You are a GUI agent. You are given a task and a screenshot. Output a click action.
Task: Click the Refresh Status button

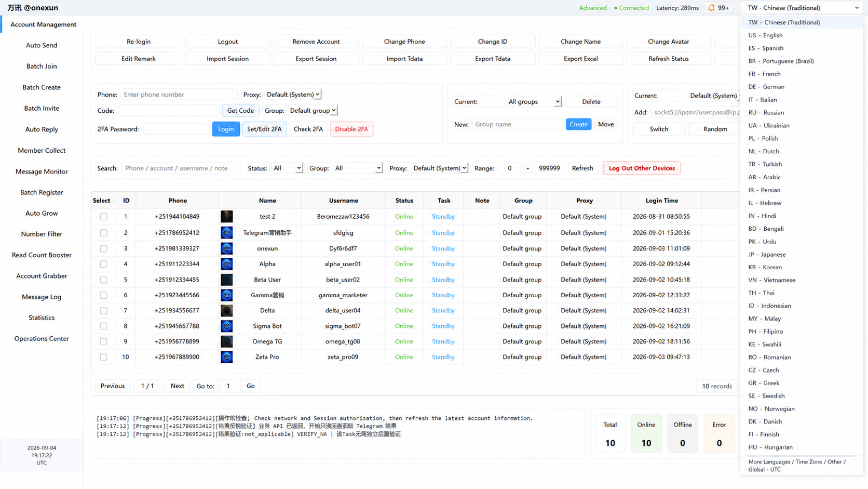click(669, 59)
